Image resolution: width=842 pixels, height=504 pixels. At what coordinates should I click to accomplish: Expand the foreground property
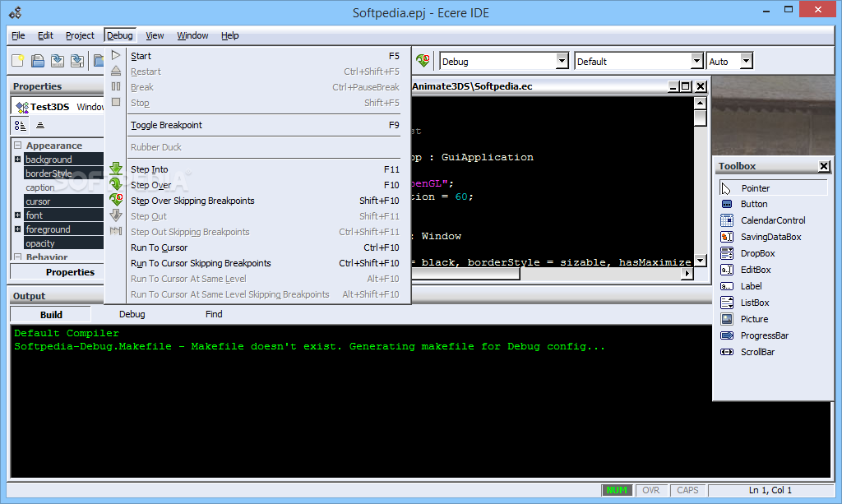click(18, 229)
